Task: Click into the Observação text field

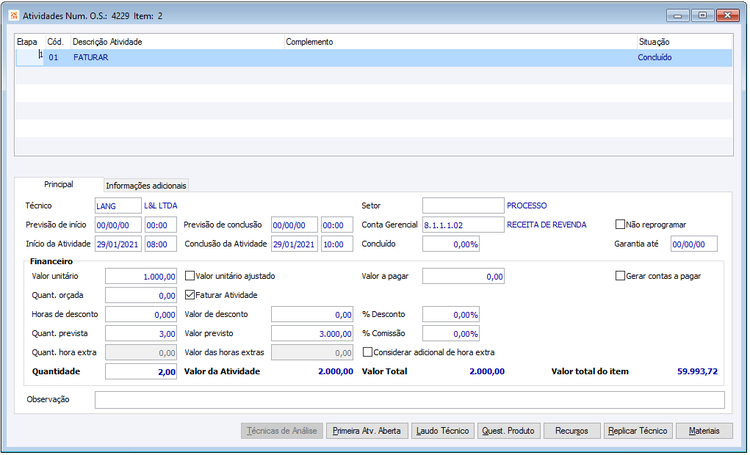Action: [409, 400]
